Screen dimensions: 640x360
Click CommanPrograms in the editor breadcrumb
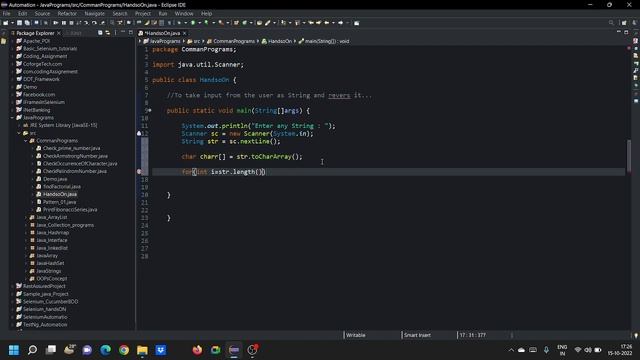click(233, 41)
